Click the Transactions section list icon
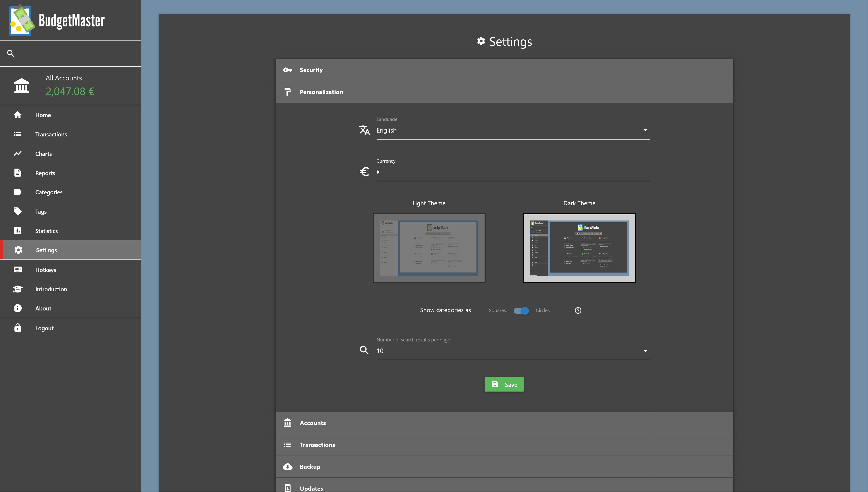The height and width of the screenshot is (492, 868). tap(288, 444)
